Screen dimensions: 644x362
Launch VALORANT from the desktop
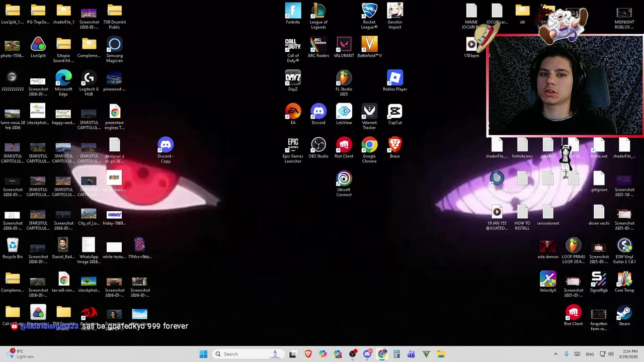[344, 47]
